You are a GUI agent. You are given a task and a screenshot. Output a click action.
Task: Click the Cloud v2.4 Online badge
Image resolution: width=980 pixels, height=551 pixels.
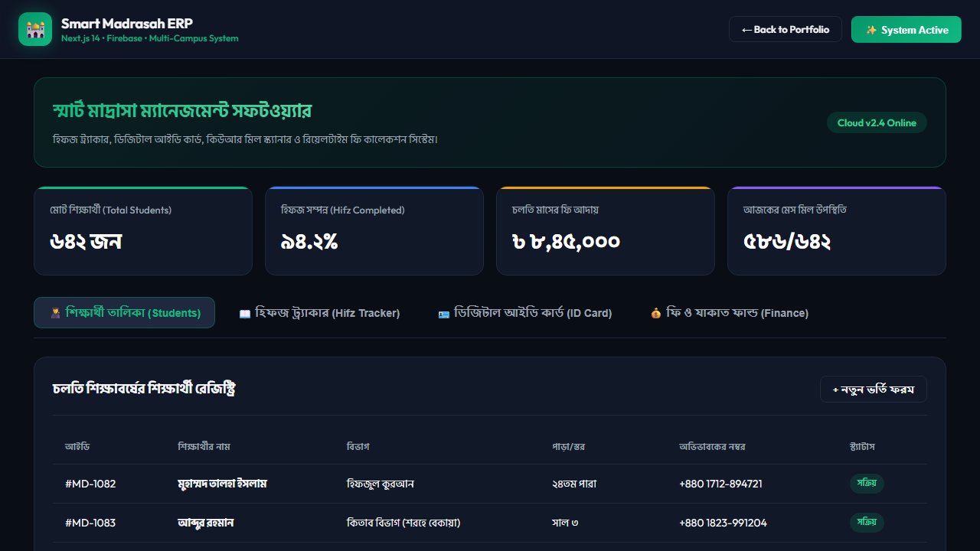[877, 122]
